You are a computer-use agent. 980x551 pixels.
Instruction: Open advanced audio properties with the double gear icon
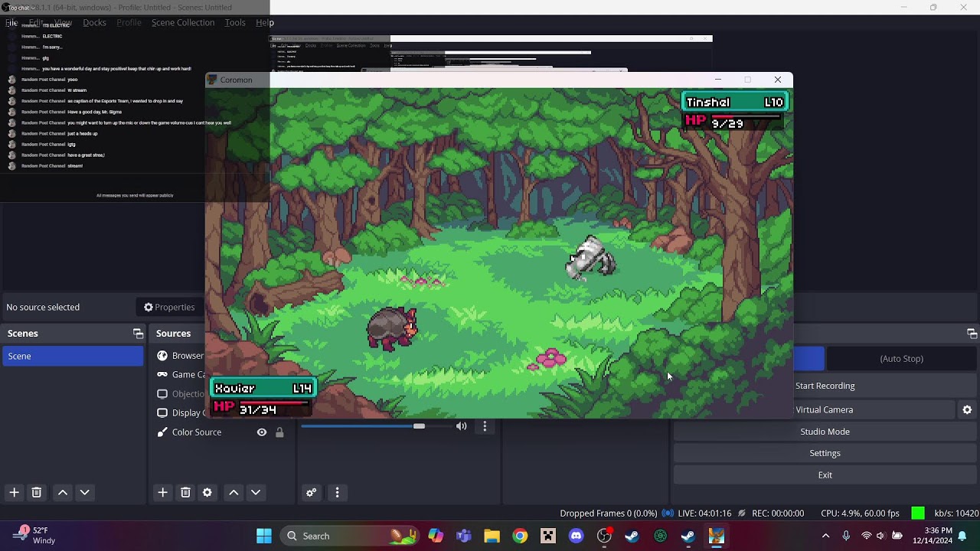(311, 493)
